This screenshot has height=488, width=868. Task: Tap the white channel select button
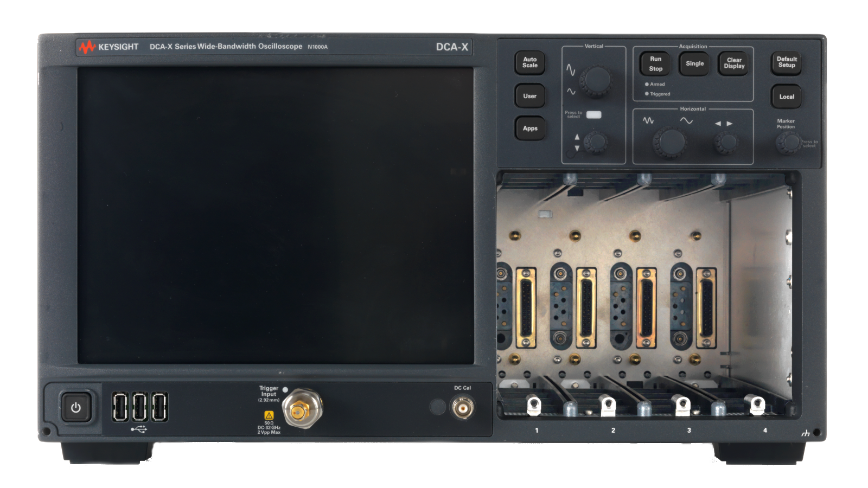(593, 115)
